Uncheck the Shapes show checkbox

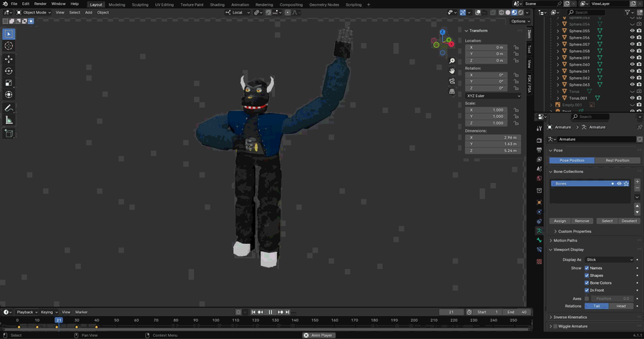pyautogui.click(x=587, y=275)
